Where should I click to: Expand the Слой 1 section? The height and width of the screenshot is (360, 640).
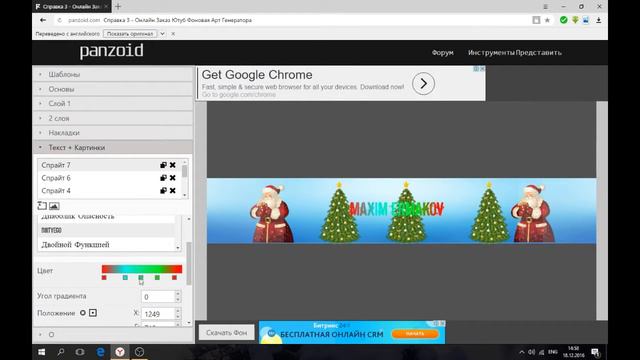(x=113, y=104)
